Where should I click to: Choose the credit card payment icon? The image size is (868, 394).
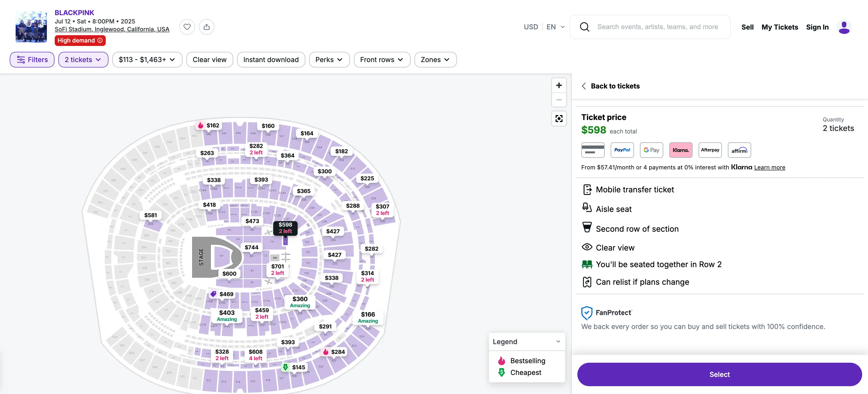[593, 150]
